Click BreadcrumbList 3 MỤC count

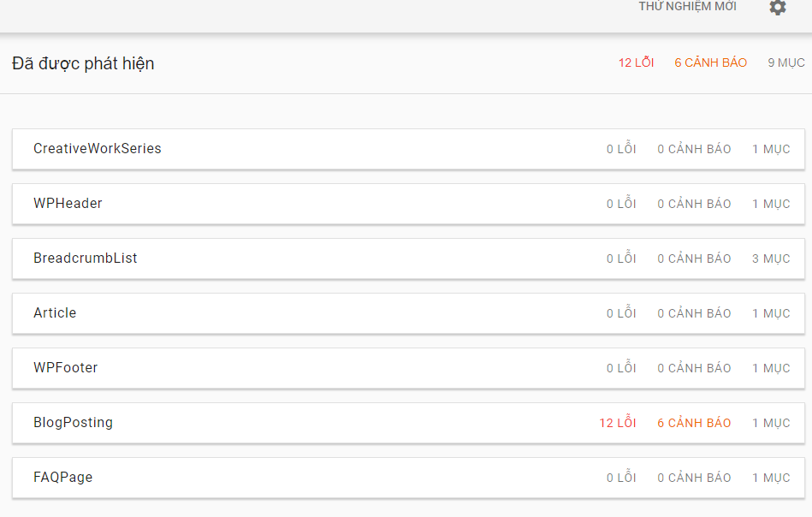(x=771, y=258)
